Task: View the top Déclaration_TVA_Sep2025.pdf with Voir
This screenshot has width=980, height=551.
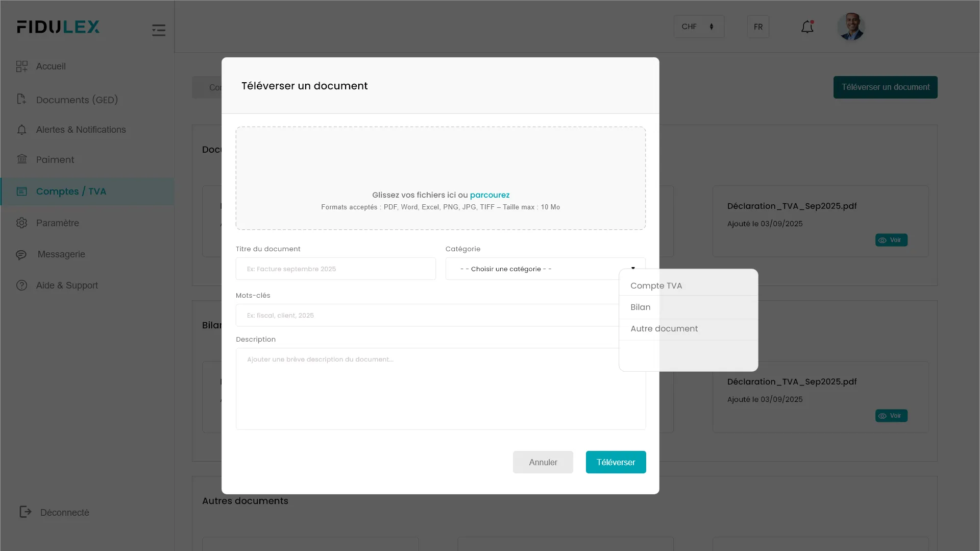Action: click(891, 240)
